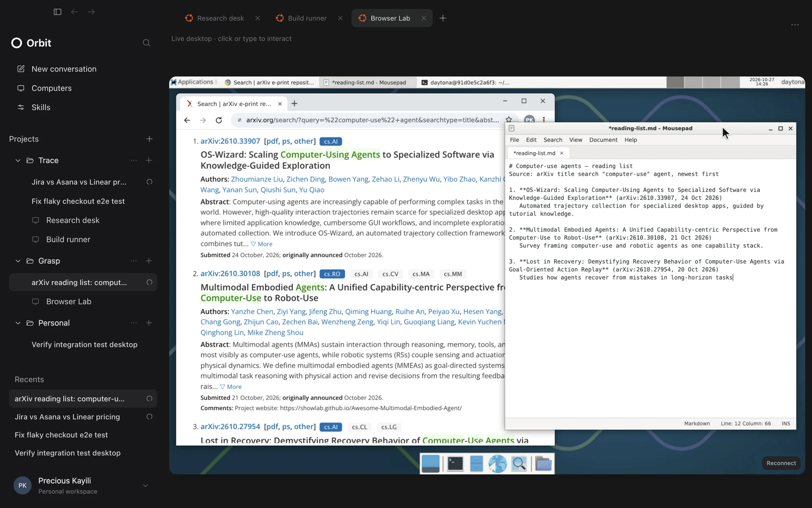This screenshot has height=508, width=812.
Task: Collapse the Grasp project folder
Action: pos(18,261)
